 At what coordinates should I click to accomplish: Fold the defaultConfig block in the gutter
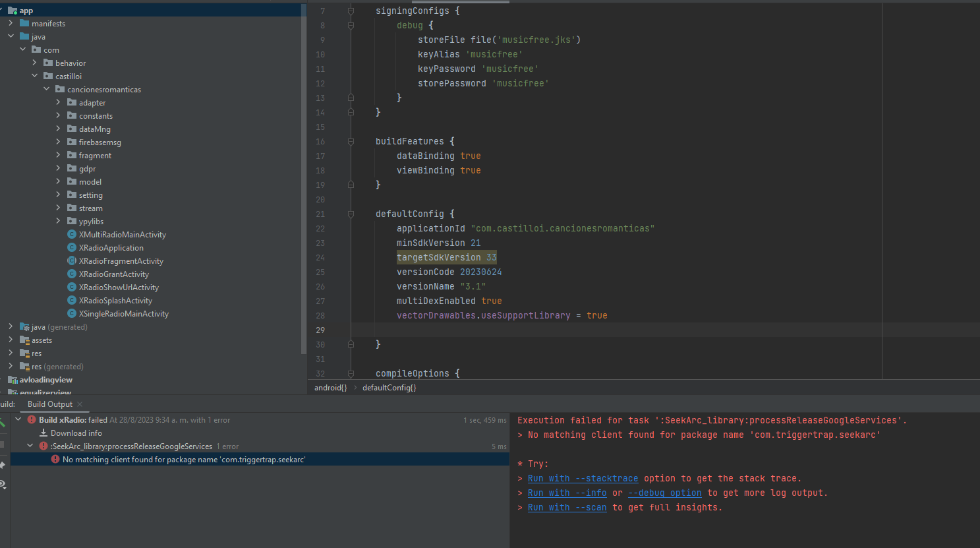tap(351, 214)
